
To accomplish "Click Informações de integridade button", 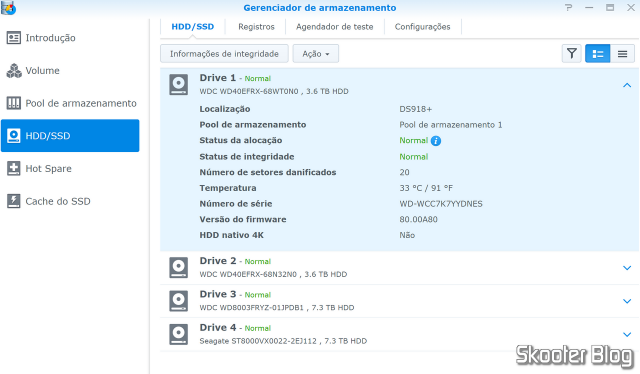I will (224, 53).
